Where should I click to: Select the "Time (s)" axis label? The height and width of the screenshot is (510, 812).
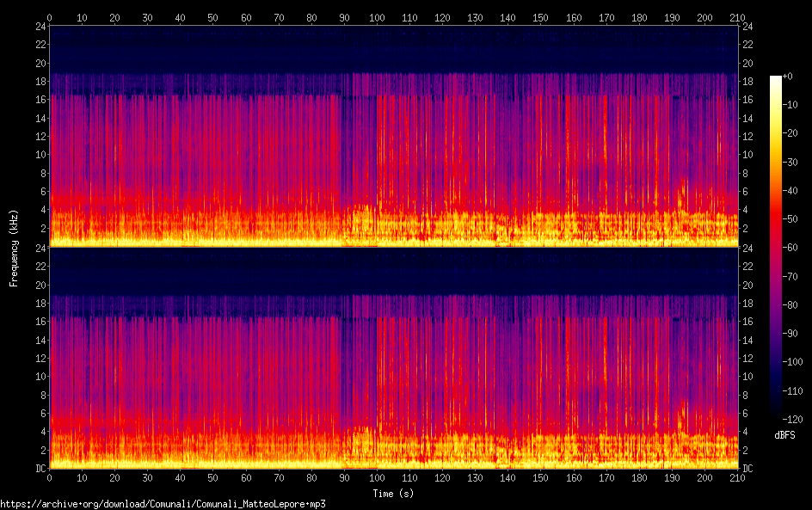click(x=393, y=494)
